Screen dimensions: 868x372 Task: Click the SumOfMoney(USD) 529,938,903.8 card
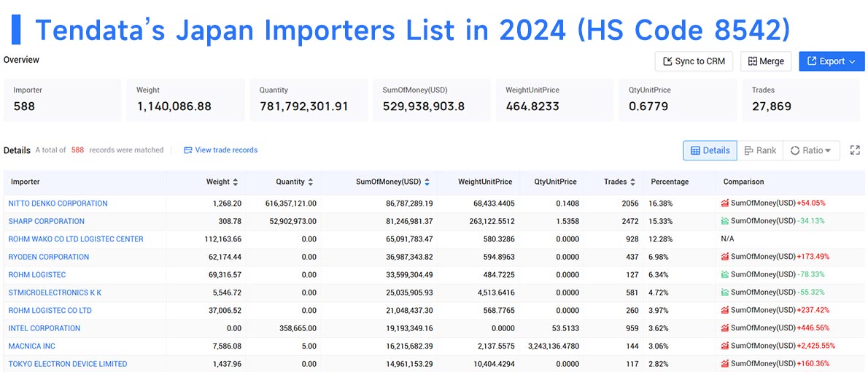click(431, 100)
